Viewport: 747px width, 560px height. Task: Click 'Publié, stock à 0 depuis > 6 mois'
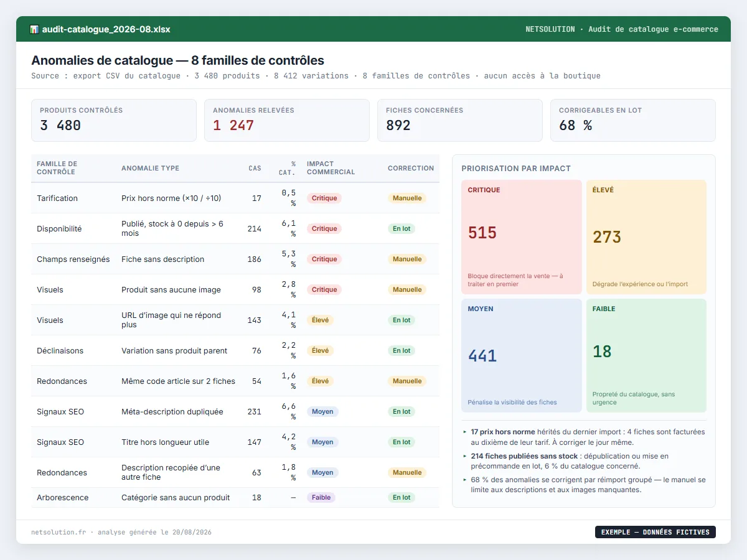pyautogui.click(x=172, y=228)
